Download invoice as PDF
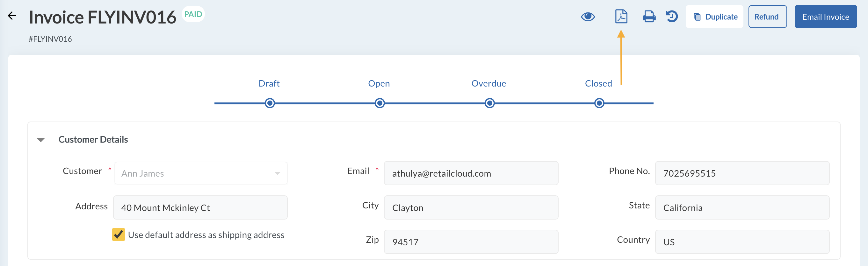Viewport: 868px width, 266px height. [621, 17]
